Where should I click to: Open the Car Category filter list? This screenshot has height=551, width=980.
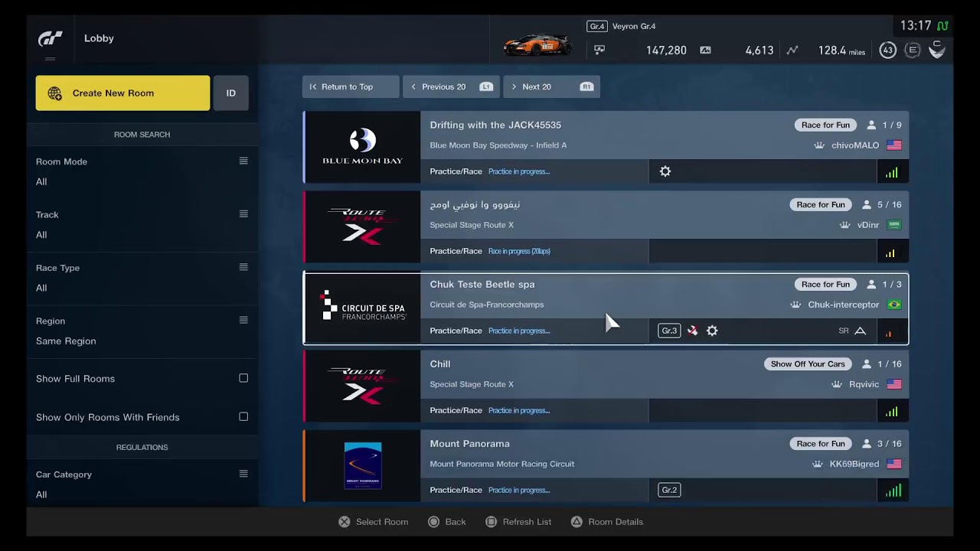(142, 484)
